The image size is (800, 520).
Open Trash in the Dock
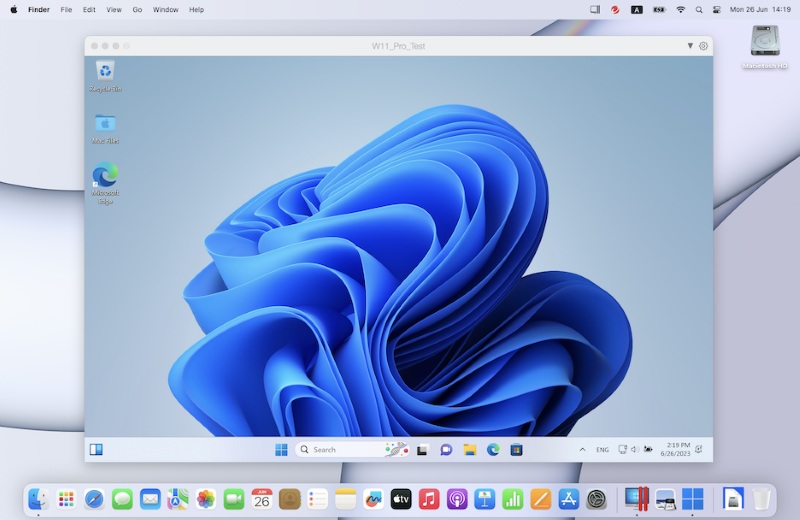tap(761, 499)
